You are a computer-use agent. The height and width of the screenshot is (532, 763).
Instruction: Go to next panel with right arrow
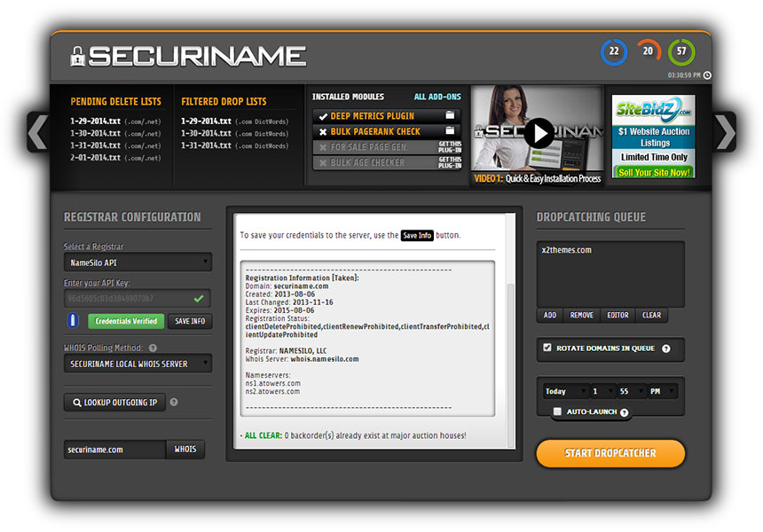pos(725,132)
